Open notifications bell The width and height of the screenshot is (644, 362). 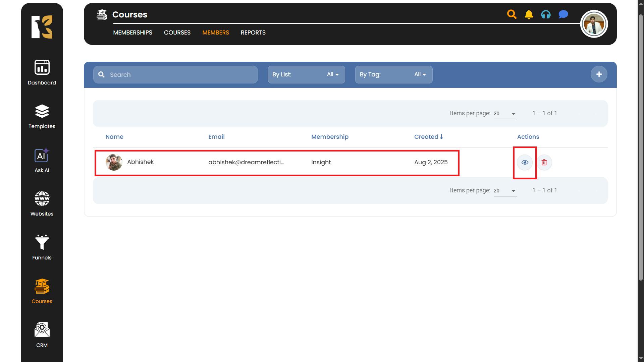pos(529,14)
